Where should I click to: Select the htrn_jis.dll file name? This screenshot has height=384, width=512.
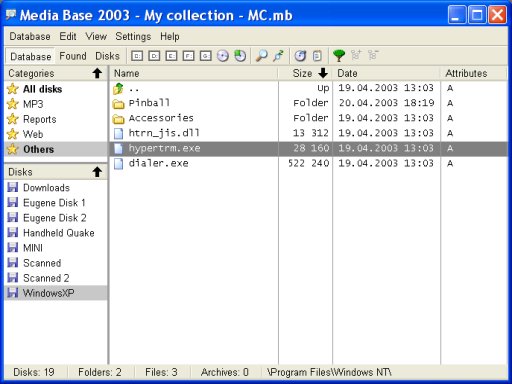point(164,133)
